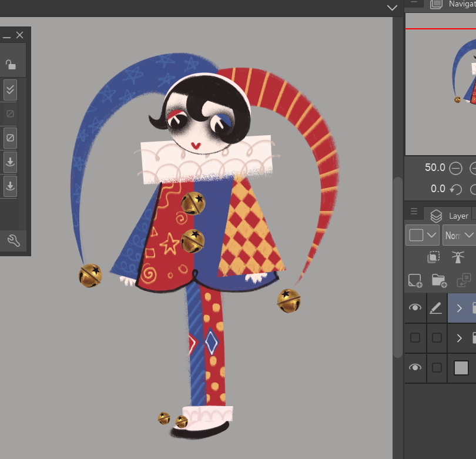Click the greyed-out slashed square button
Viewport: 476px width, 459px height.
[x=10, y=114]
